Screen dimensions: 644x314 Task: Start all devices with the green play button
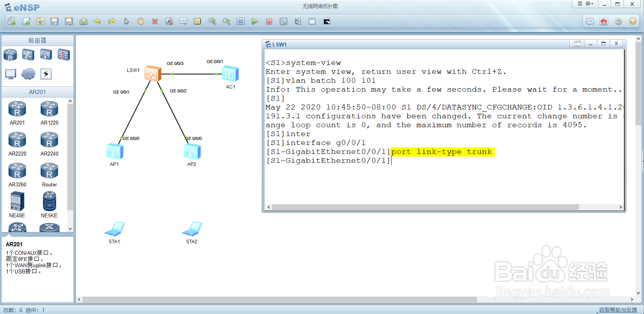[x=255, y=21]
